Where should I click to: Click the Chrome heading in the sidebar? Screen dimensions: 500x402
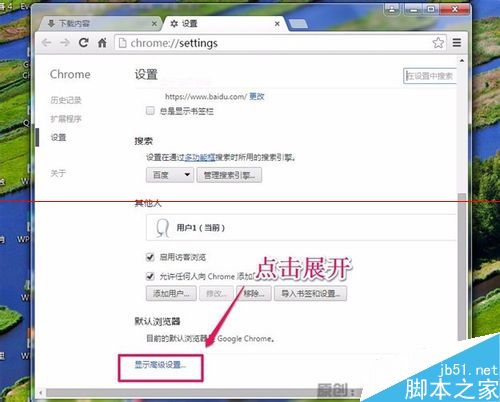(x=70, y=74)
